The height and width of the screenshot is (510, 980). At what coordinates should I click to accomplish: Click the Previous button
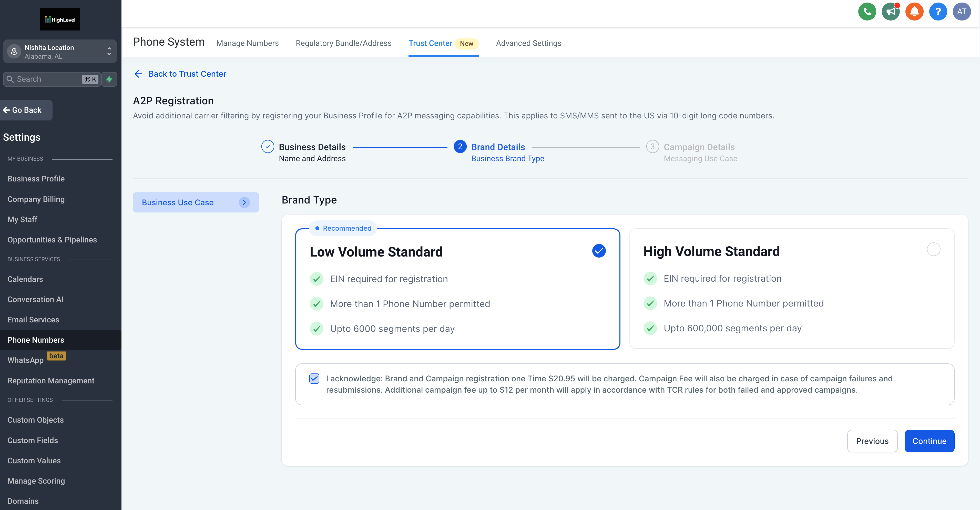coord(872,441)
